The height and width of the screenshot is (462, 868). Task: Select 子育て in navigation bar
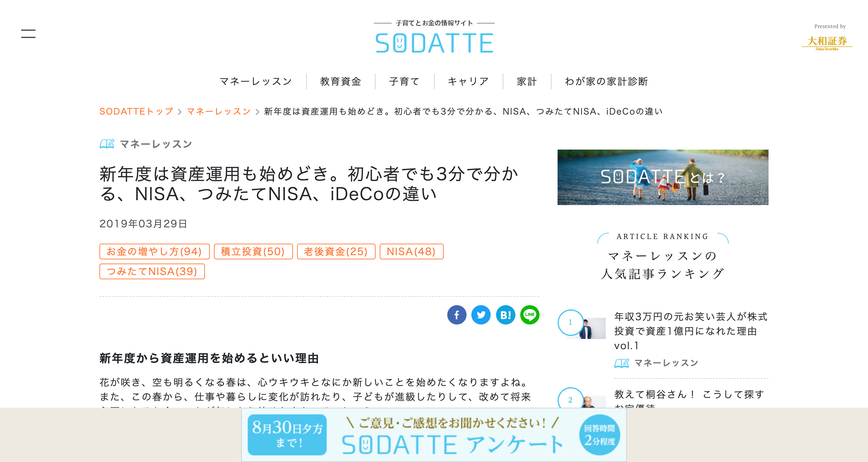coord(404,81)
